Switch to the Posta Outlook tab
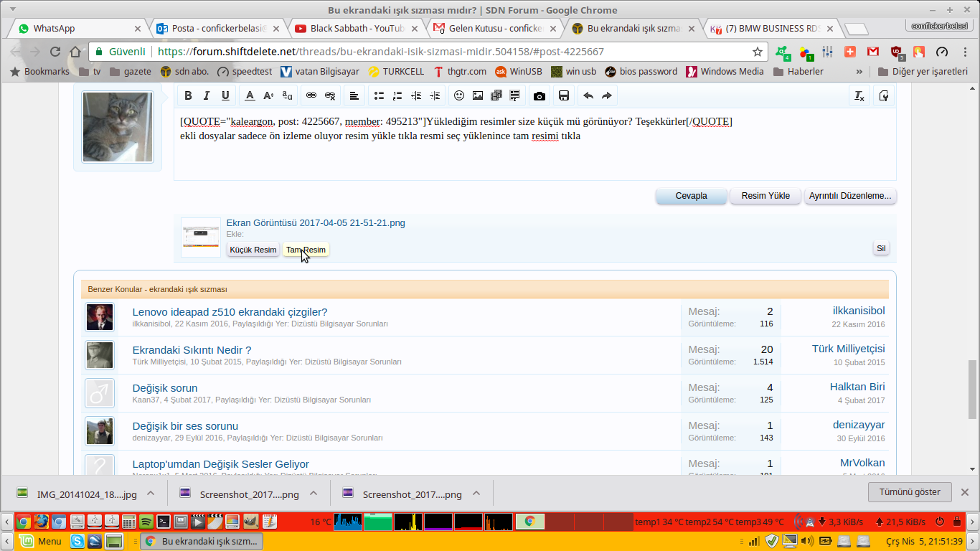The height and width of the screenshot is (551, 980). click(x=217, y=29)
